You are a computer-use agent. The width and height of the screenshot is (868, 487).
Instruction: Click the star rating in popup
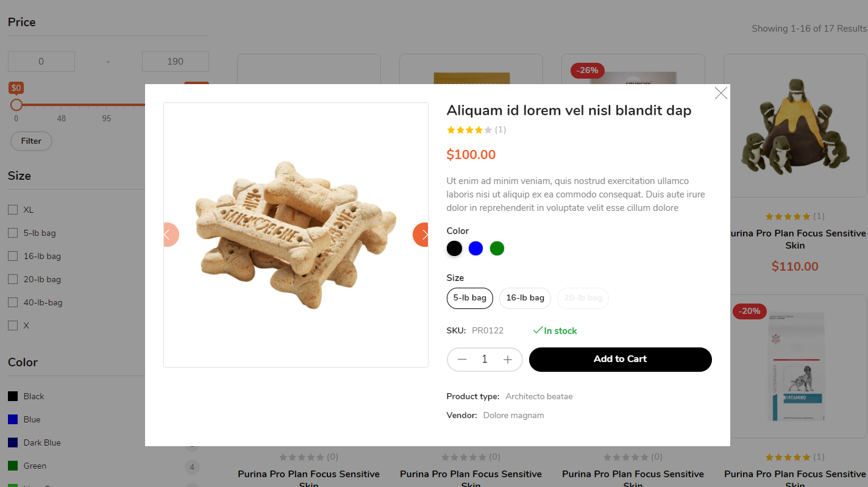coord(469,130)
